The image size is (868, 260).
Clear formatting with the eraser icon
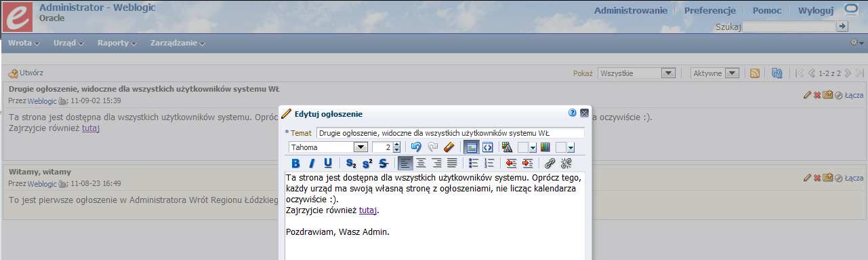click(x=449, y=147)
